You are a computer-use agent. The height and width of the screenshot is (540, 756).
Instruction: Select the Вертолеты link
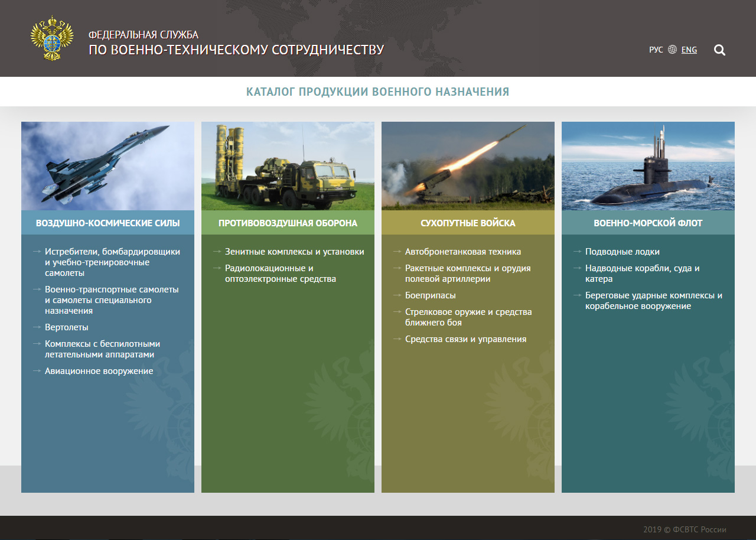pos(67,327)
